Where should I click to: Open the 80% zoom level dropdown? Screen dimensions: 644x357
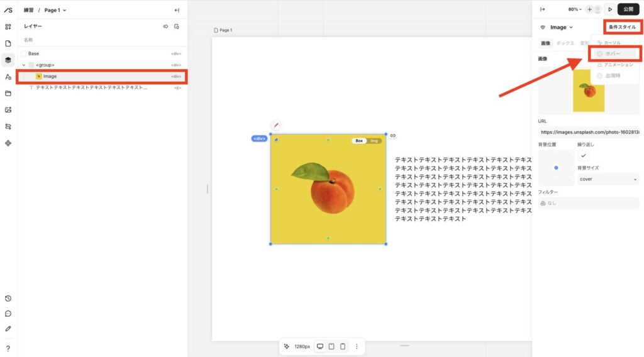click(x=575, y=9)
